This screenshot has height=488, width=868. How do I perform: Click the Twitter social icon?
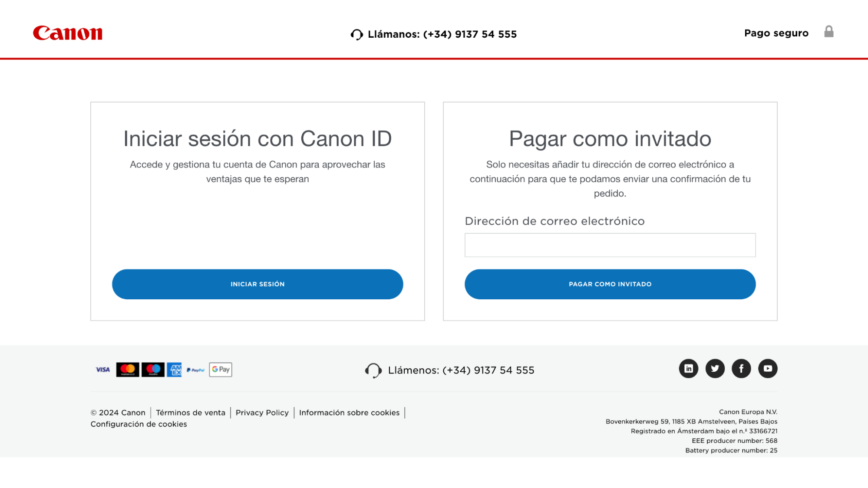(715, 368)
